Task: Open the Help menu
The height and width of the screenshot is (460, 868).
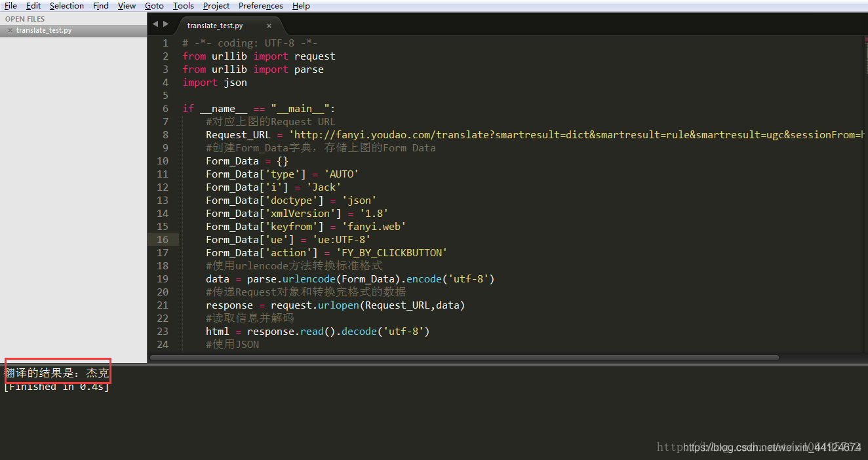Action: click(x=301, y=6)
